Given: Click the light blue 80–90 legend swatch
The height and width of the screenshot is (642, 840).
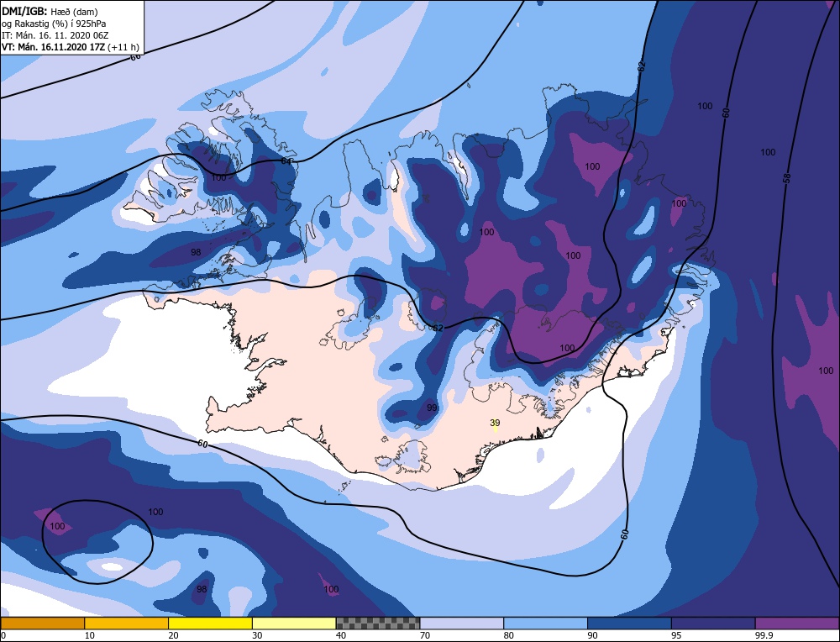Looking at the screenshot, I should click(x=545, y=623).
